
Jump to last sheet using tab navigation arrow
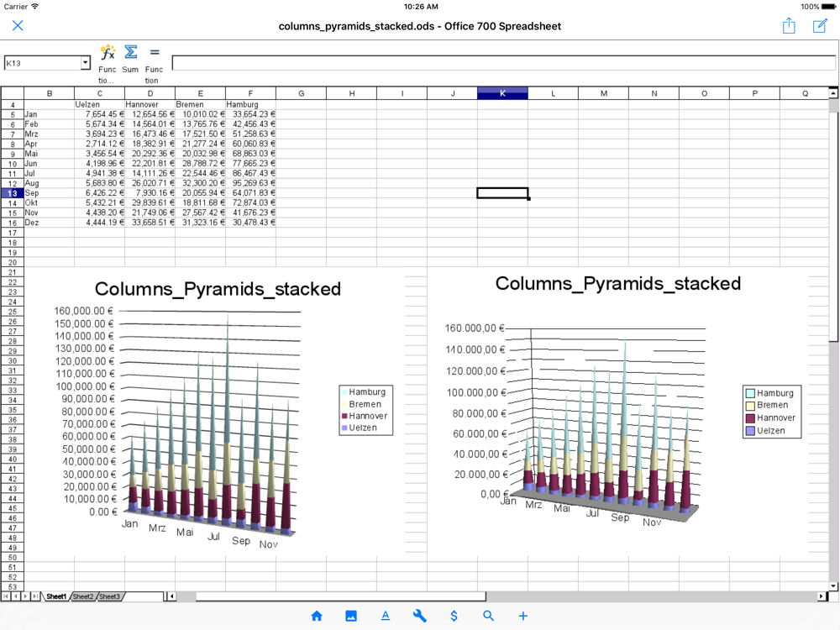click(35, 596)
